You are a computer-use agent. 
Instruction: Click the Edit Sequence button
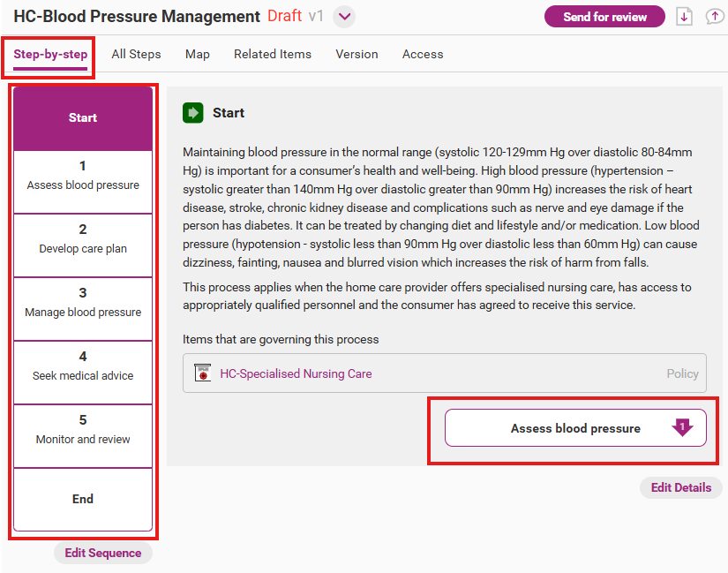pos(102,553)
